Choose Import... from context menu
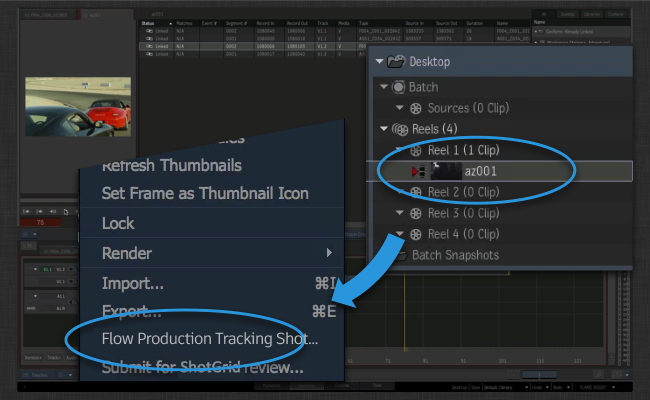650x400 pixels. tap(133, 284)
